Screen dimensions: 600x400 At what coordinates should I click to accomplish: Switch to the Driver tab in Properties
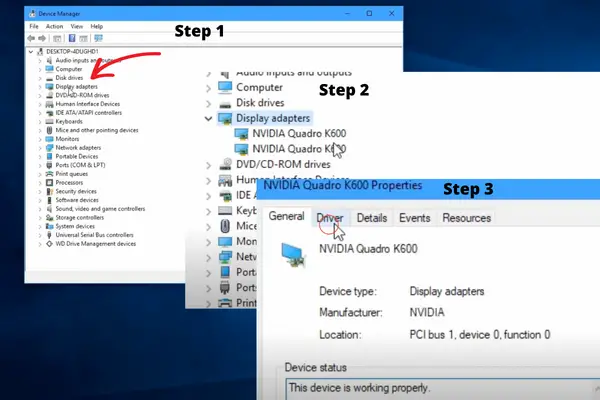[330, 218]
